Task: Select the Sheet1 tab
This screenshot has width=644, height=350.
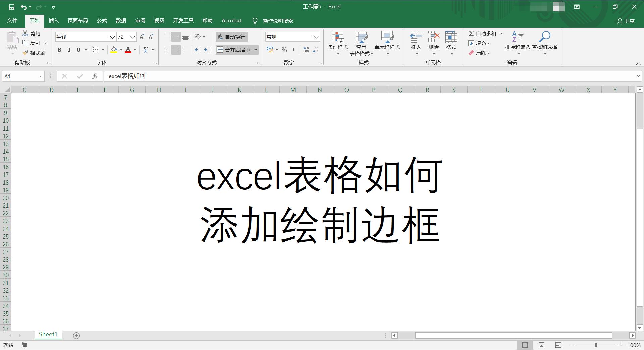Action: (48, 334)
